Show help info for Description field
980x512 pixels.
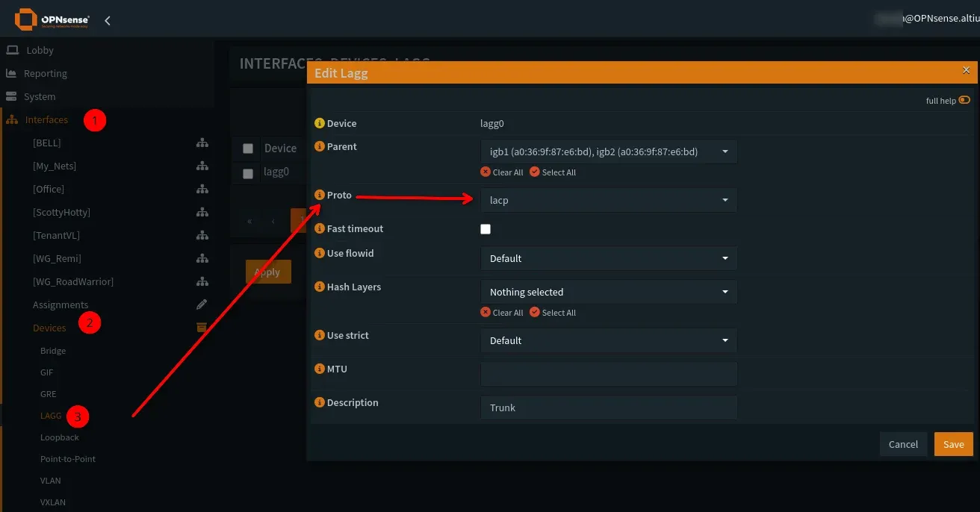[320, 403]
